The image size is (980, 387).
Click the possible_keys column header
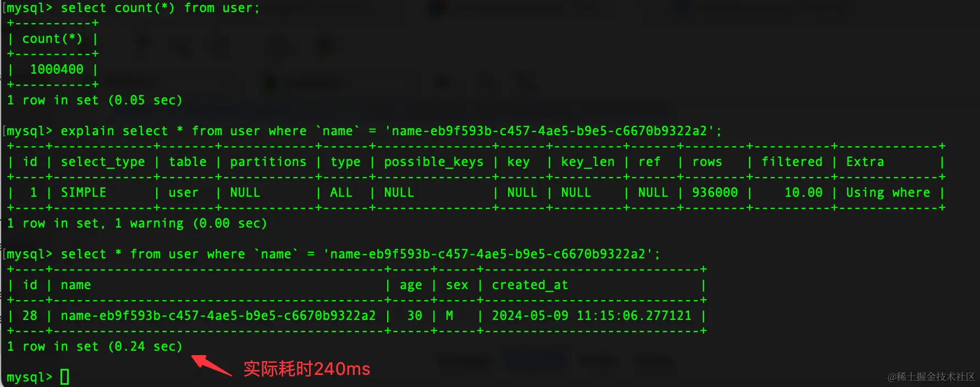coord(433,162)
